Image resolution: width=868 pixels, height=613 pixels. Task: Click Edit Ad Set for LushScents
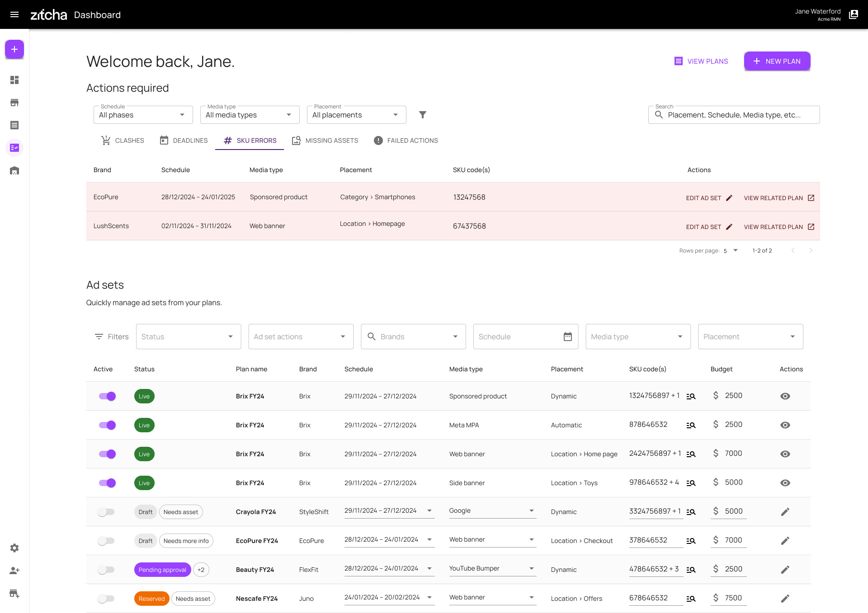(x=709, y=227)
